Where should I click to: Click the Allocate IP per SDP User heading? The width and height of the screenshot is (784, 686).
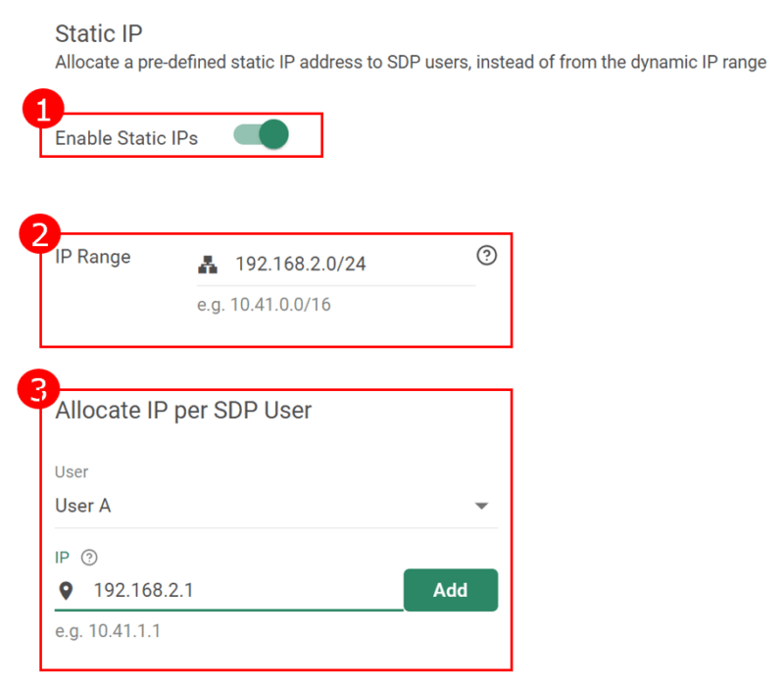(x=183, y=410)
